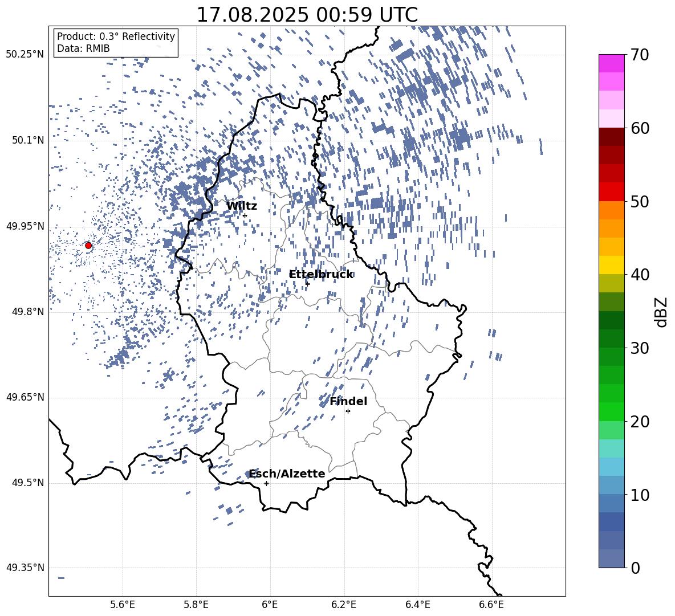Click the 0 dBZ colorbar label

[635, 568]
